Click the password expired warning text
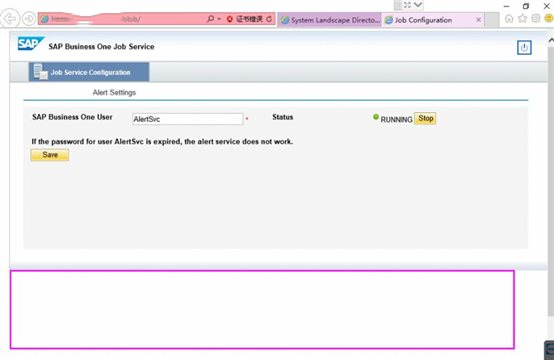Viewport: 554px width, 360px height. tap(162, 141)
